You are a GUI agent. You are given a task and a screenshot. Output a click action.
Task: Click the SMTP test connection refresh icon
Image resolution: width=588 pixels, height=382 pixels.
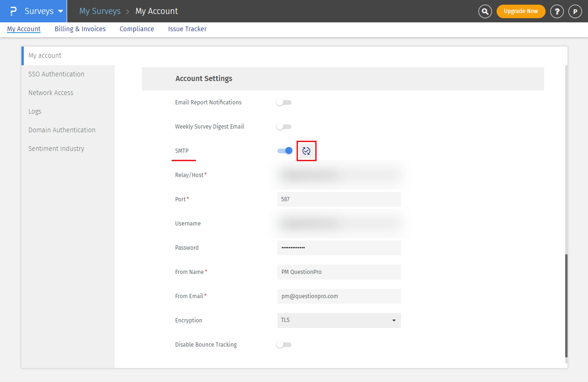(306, 151)
